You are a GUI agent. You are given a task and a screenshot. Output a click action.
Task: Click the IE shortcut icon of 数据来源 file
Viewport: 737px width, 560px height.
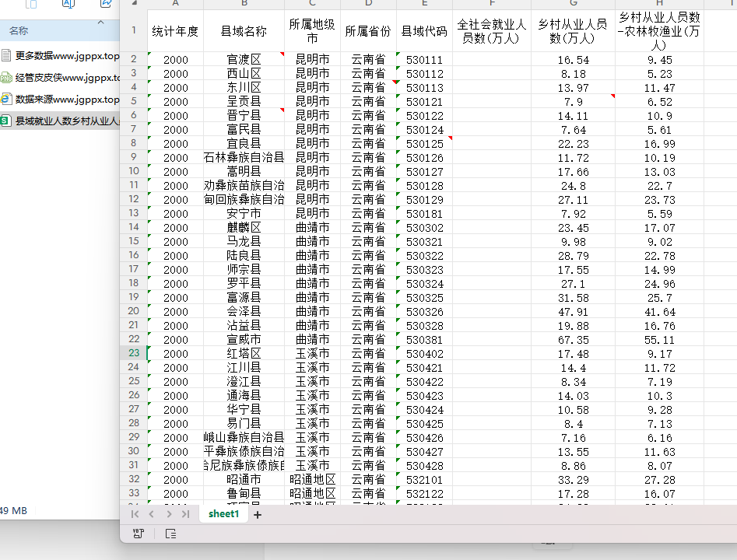pos(6,99)
